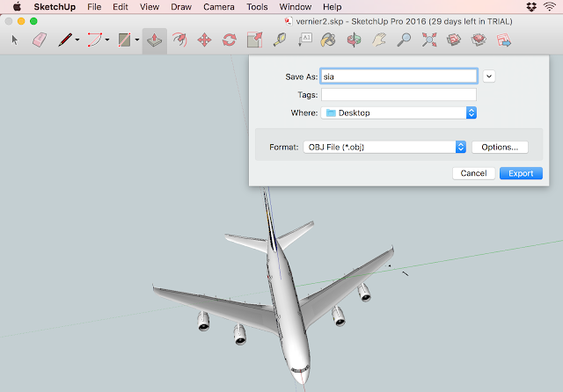The height and width of the screenshot is (392, 563).
Task: Click the Save As filename field
Action: (398, 76)
